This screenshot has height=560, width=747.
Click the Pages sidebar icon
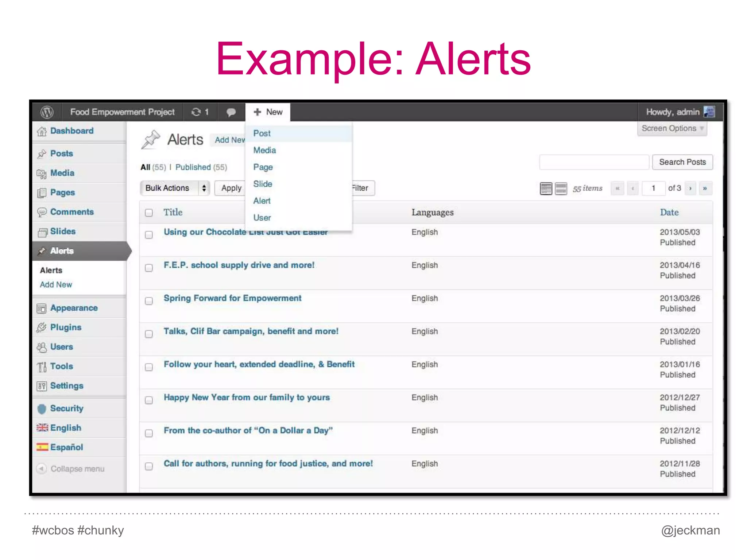point(42,193)
